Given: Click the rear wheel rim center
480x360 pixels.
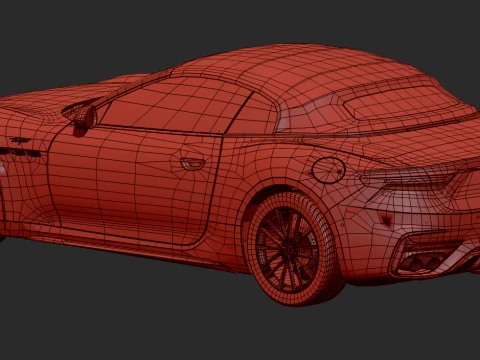Looking at the screenshot, I should [289, 248].
